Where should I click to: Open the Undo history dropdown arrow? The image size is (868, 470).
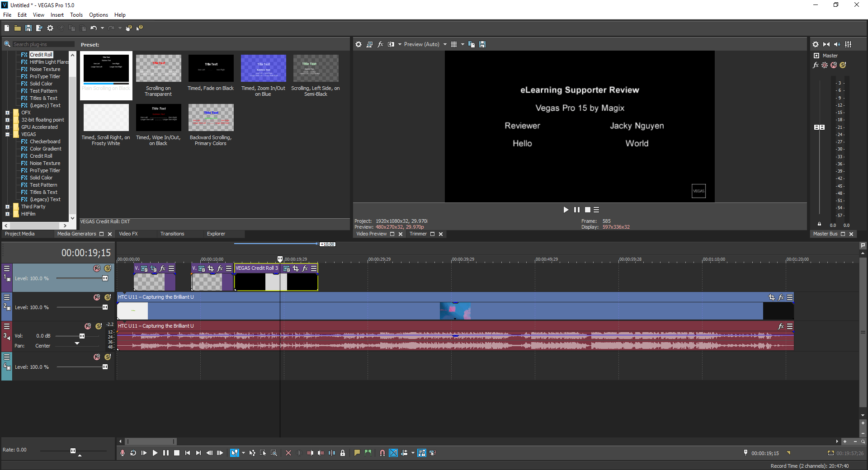point(103,28)
